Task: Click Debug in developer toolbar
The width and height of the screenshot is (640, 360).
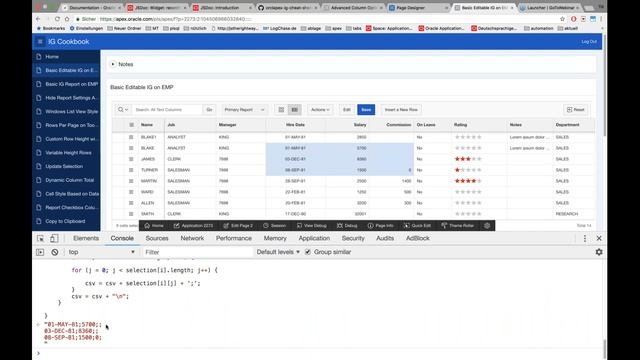Action: click(347, 226)
